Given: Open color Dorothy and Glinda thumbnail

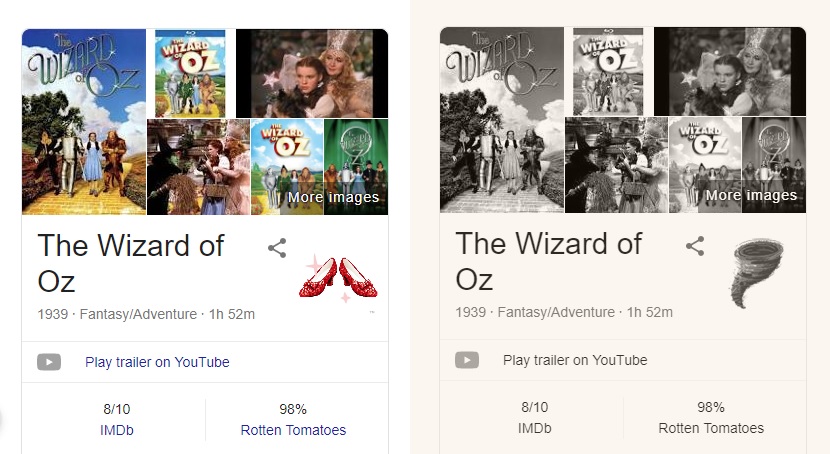Looking at the screenshot, I should pyautogui.click(x=311, y=73).
